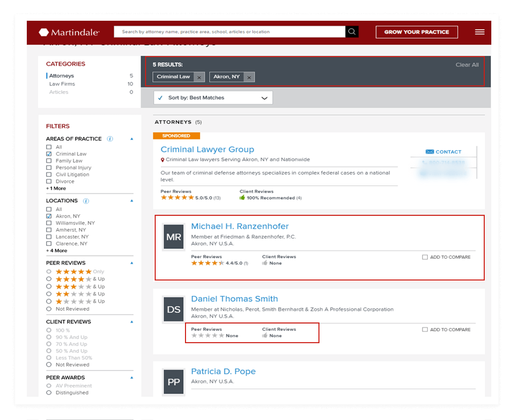Check the Amherst, NY location
This screenshot has height=420, width=509.
click(x=49, y=230)
